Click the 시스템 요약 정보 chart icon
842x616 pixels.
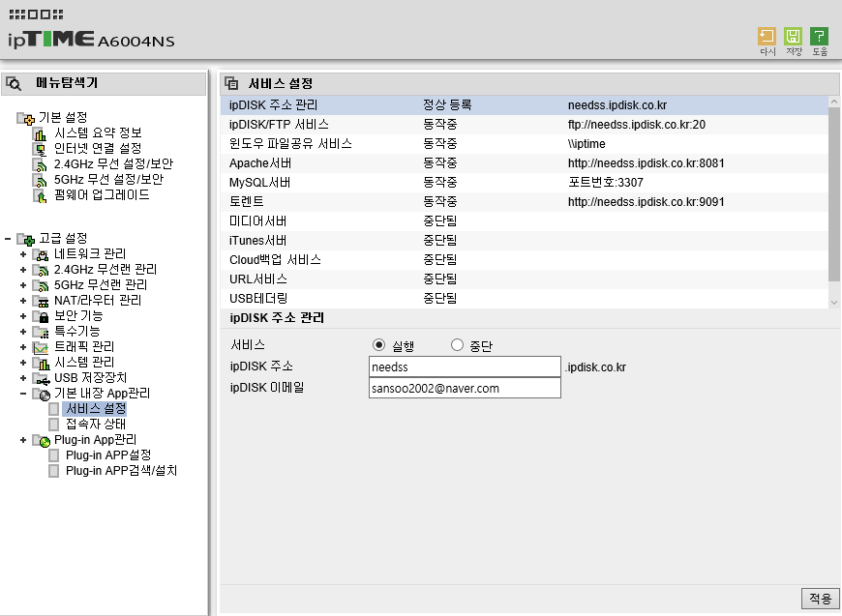click(41, 133)
